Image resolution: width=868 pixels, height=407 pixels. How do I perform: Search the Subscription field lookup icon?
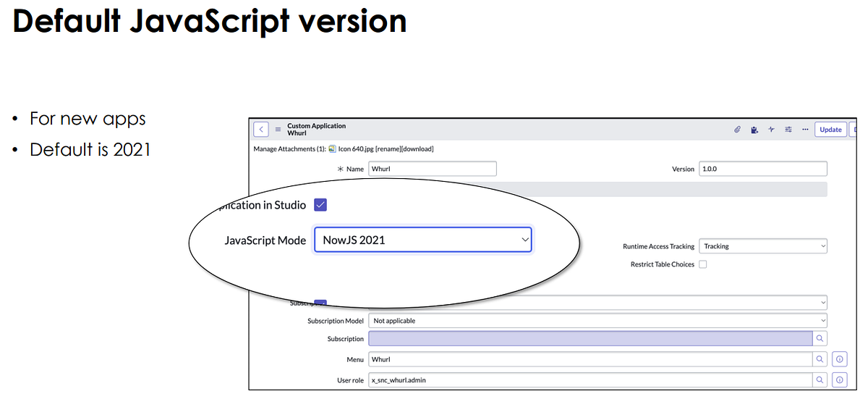tap(820, 338)
